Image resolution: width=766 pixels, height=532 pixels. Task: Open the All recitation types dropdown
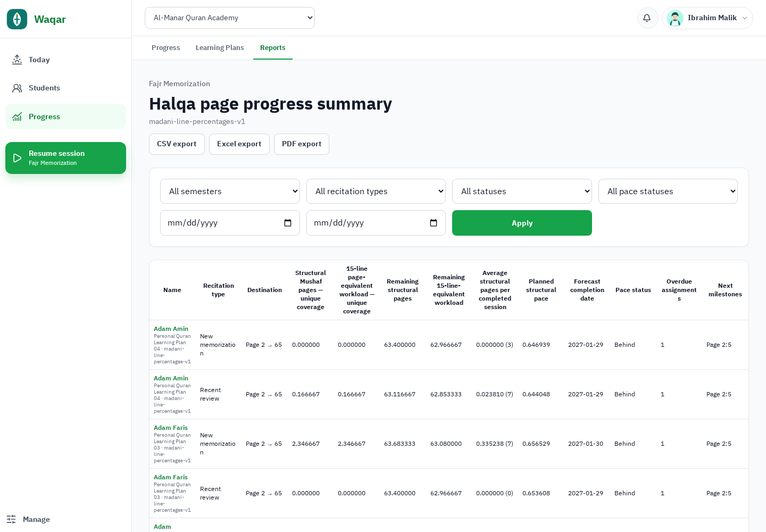point(376,191)
